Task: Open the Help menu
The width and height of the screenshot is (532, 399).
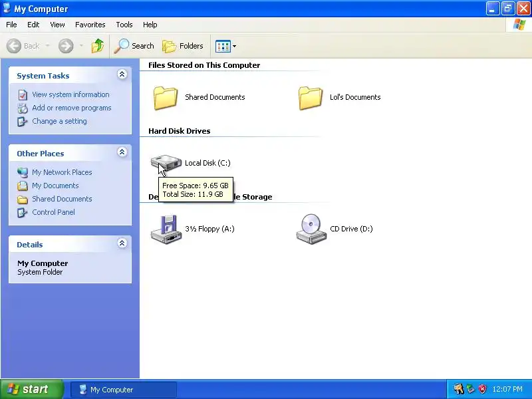Action: [x=150, y=25]
